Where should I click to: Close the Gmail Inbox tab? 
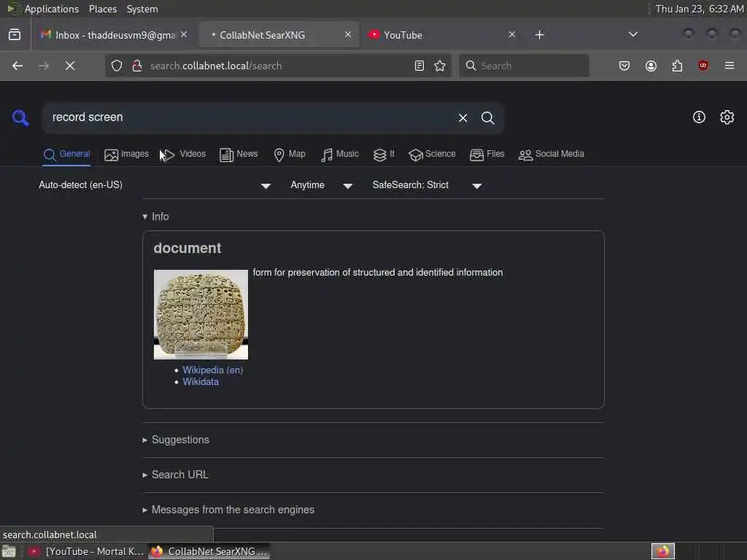[184, 35]
